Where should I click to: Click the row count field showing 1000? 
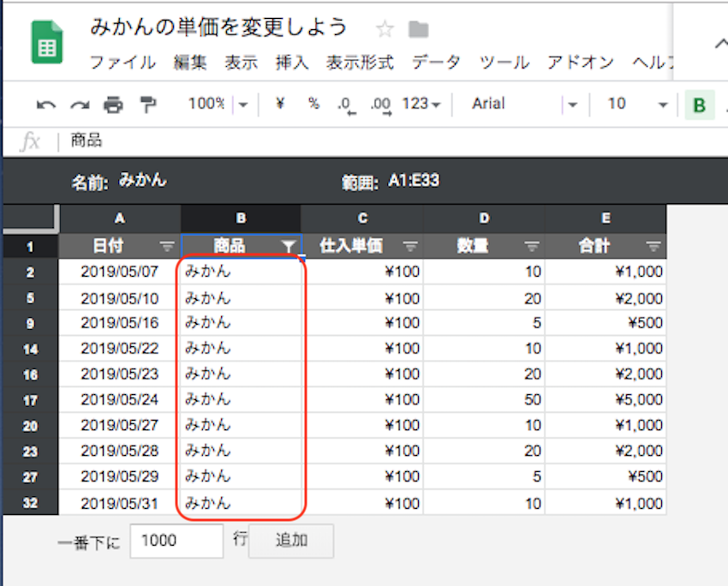[176, 541]
